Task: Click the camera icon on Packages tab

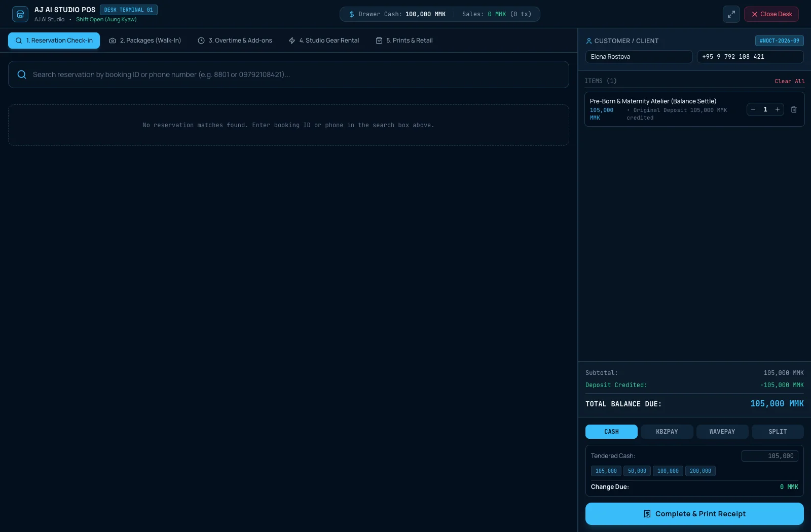Action: (x=113, y=41)
